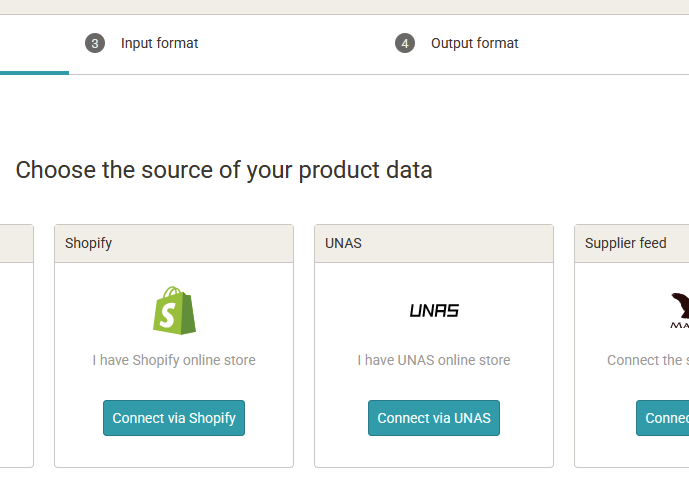The width and height of the screenshot is (689, 482).
Task: Click the UNAS logo image
Action: (434, 311)
